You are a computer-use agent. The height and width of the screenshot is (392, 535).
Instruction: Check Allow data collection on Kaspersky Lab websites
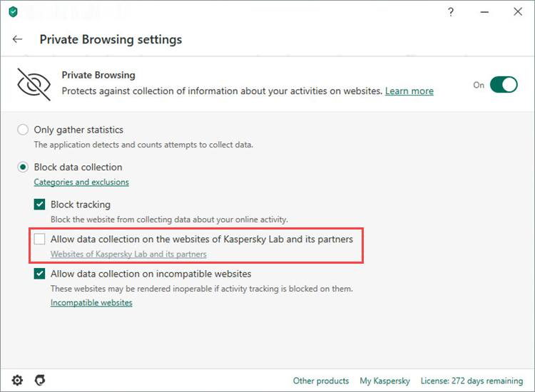coord(39,239)
